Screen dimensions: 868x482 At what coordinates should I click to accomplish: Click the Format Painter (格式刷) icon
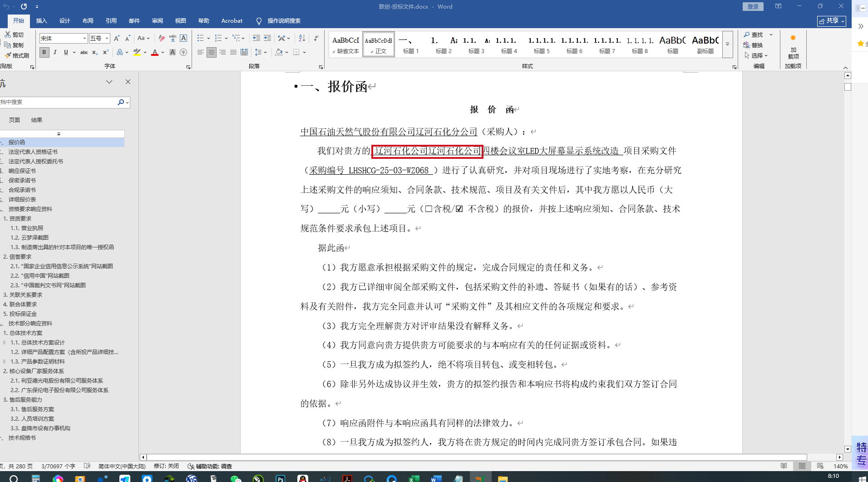pos(17,55)
